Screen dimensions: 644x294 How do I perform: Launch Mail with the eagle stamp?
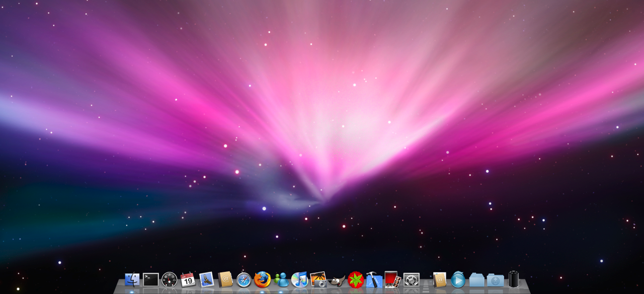coord(207,279)
